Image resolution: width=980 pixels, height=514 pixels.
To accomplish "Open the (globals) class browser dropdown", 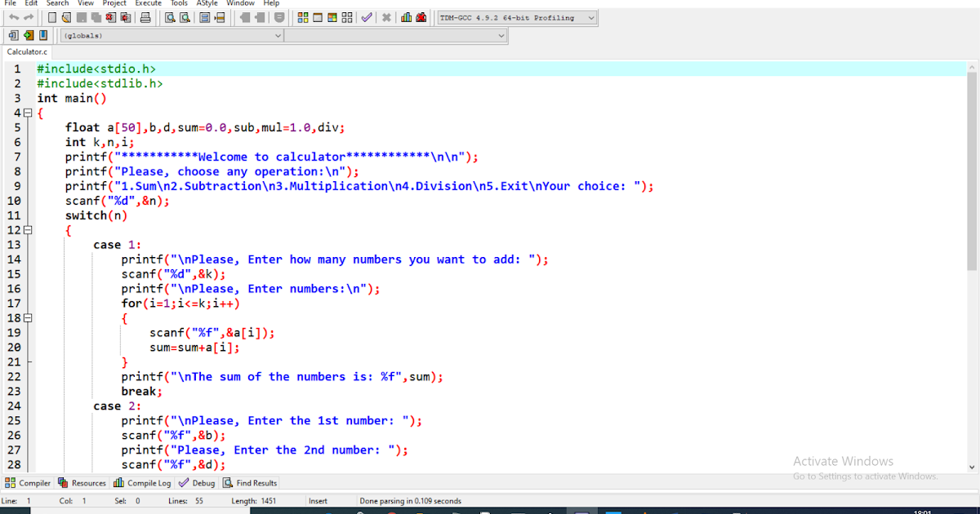I will 278,35.
